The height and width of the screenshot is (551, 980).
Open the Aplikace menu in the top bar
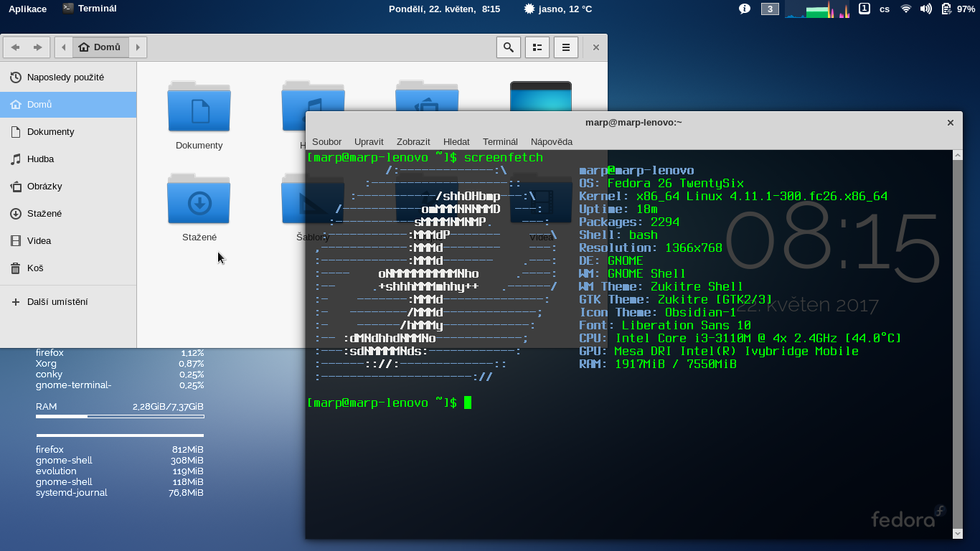(27, 9)
